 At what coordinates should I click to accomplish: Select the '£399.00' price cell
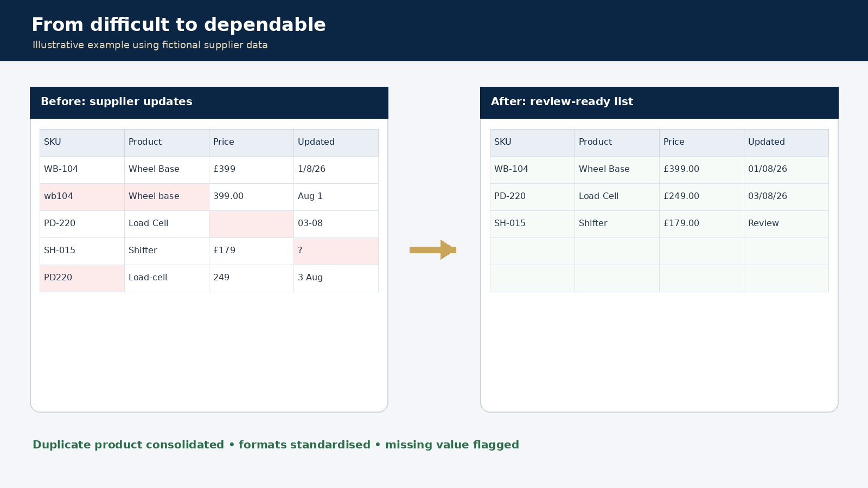point(701,170)
